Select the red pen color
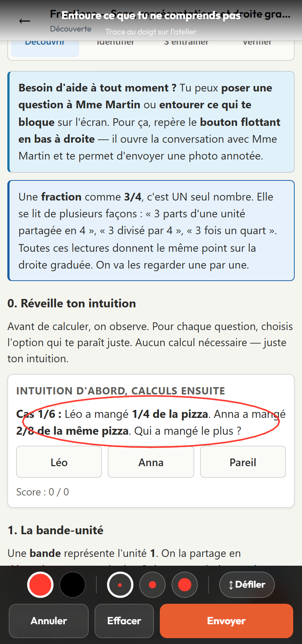The width and height of the screenshot is (302, 644). [40, 585]
